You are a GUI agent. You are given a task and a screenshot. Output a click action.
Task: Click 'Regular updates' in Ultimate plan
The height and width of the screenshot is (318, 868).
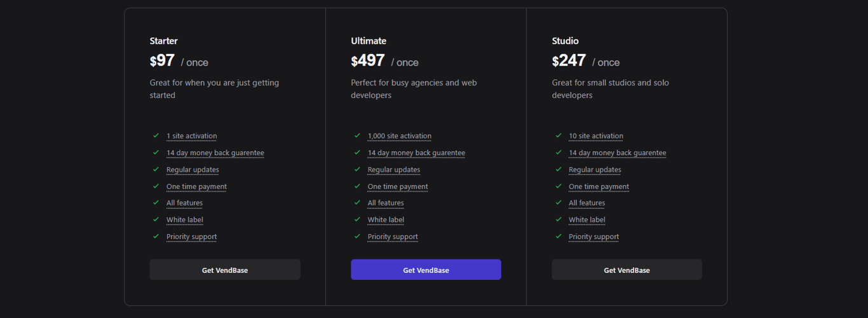(x=394, y=170)
